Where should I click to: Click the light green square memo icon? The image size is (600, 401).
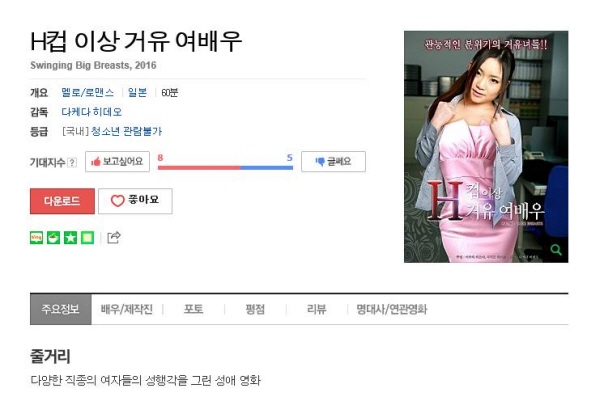point(87,238)
